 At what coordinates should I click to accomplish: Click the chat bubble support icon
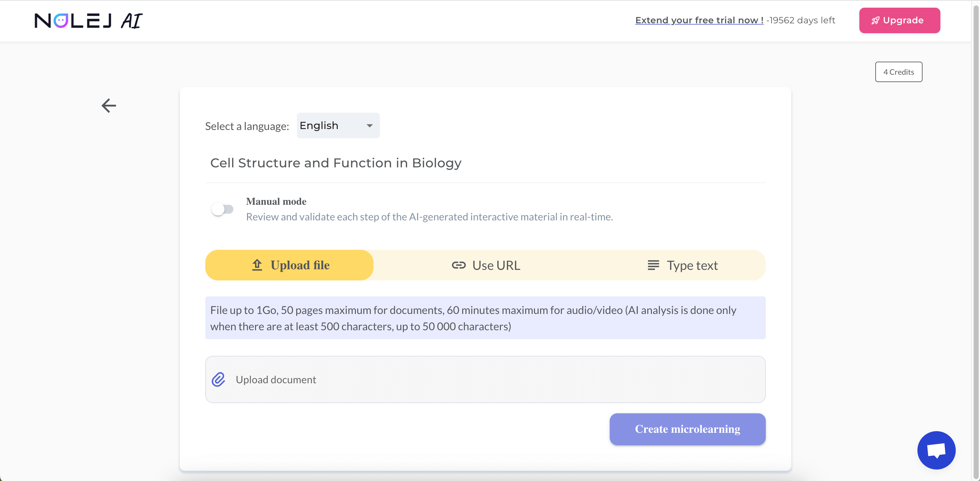click(936, 450)
